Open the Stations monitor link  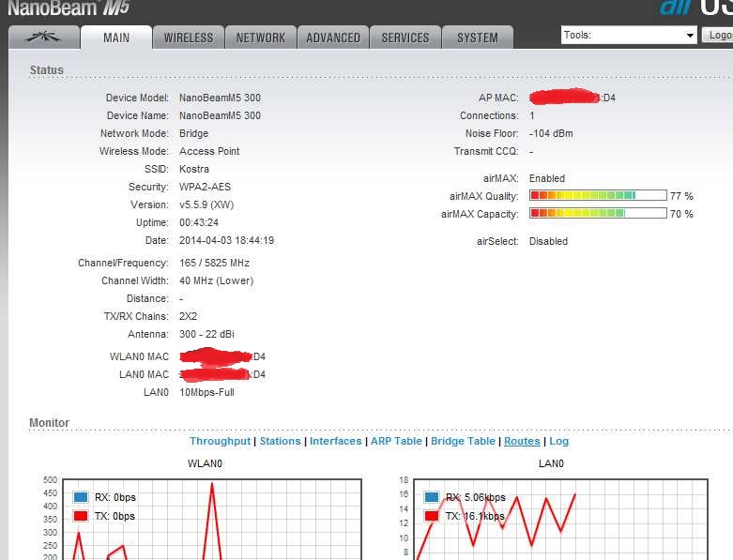coord(280,441)
